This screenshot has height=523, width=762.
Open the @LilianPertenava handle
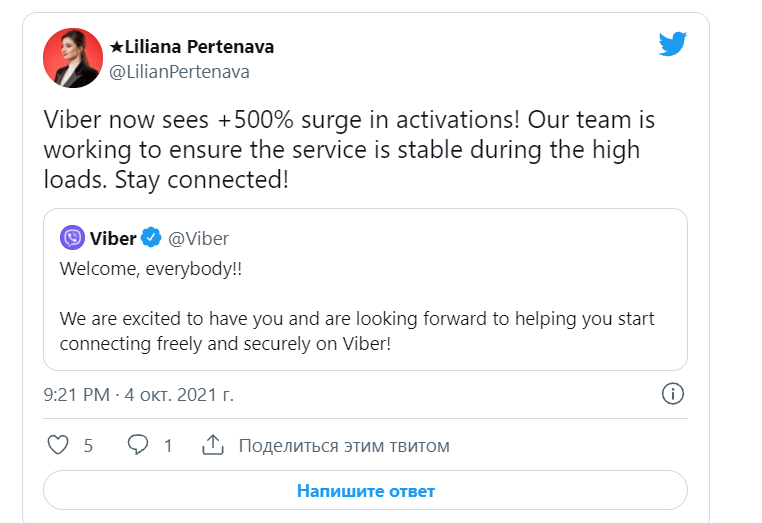[x=178, y=72]
